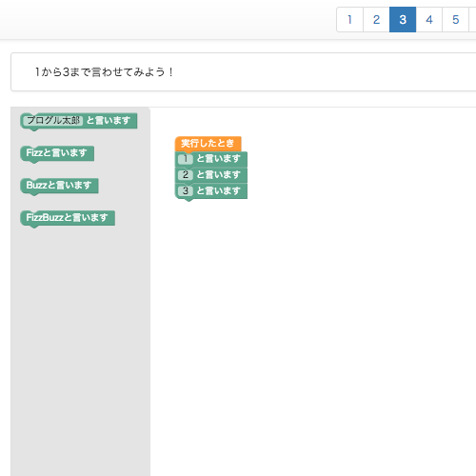This screenshot has height=476, width=476.
Task: Click the instruction text 1から3まで言わせてみよう！
Action: click(104, 72)
